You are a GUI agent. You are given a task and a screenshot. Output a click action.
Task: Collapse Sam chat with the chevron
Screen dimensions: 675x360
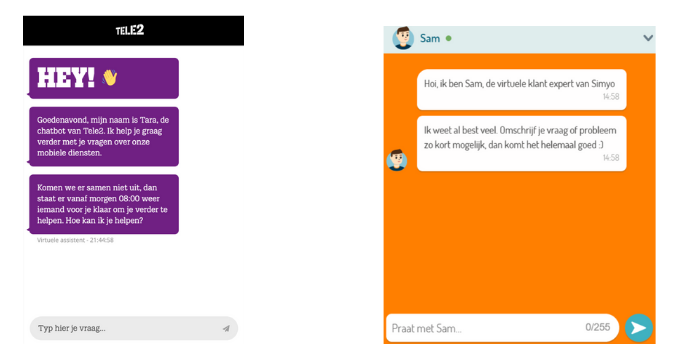[x=648, y=38]
